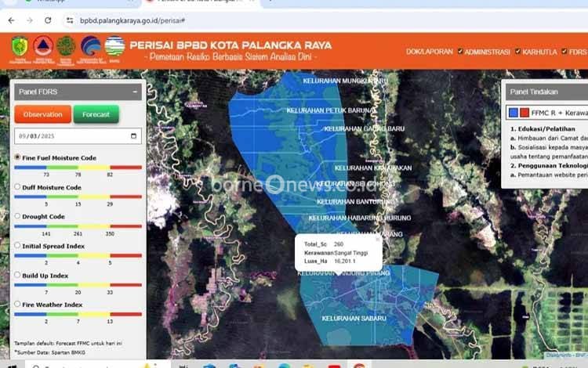Click the blue swatch in Panel Tindakan legend
This screenshot has width=588, height=368.
pos(514,112)
